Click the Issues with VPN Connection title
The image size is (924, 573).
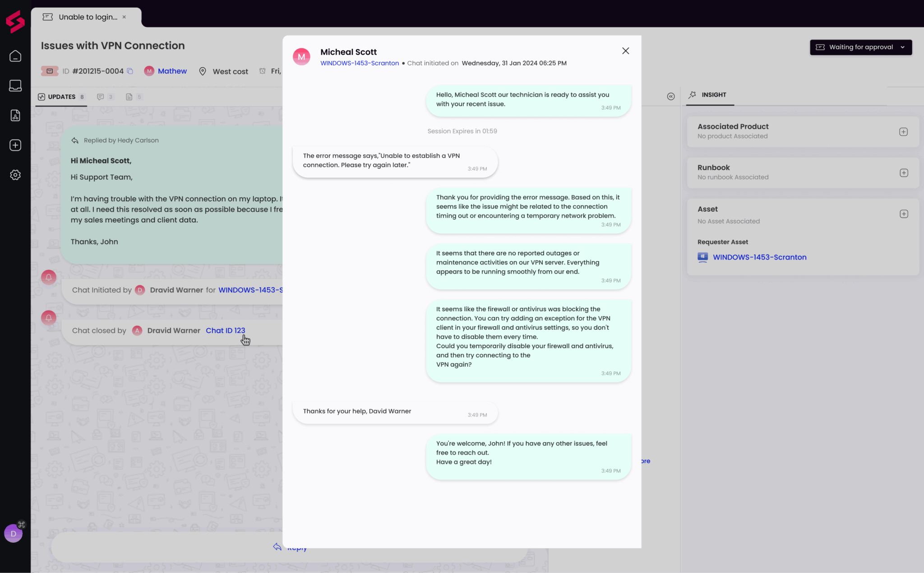113,46
